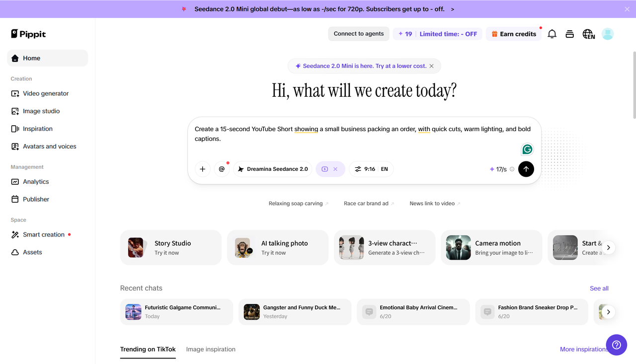Remove the video mode chip with X

coord(335,169)
